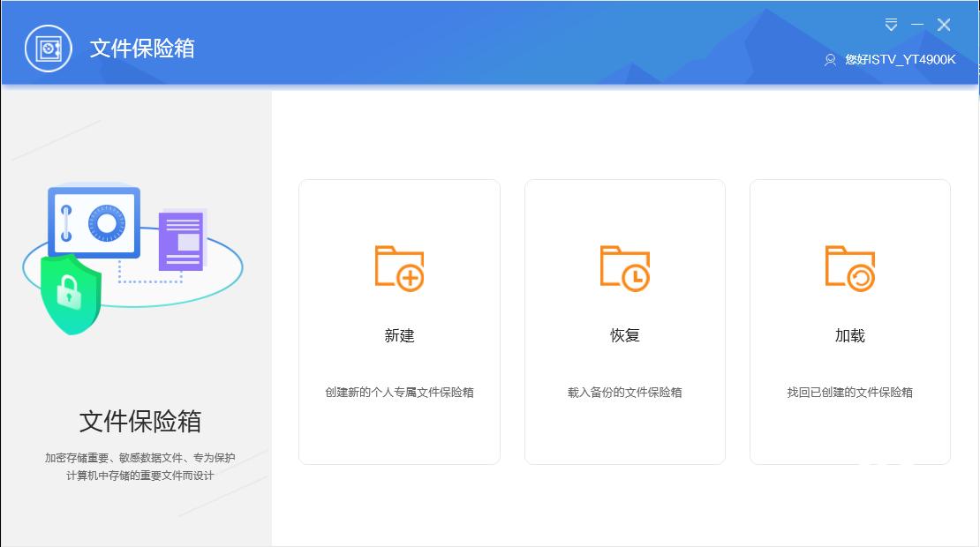This screenshot has height=547, width=980.
Task: Select 新建 to create a new vault
Action: pos(399,335)
